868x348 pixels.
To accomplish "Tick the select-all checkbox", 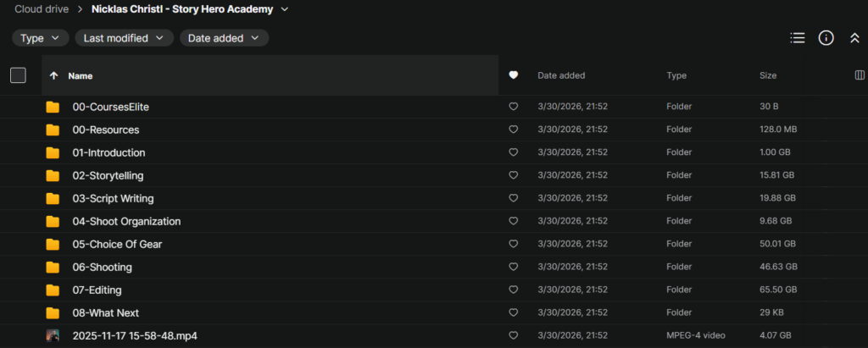I will pyautogui.click(x=18, y=75).
